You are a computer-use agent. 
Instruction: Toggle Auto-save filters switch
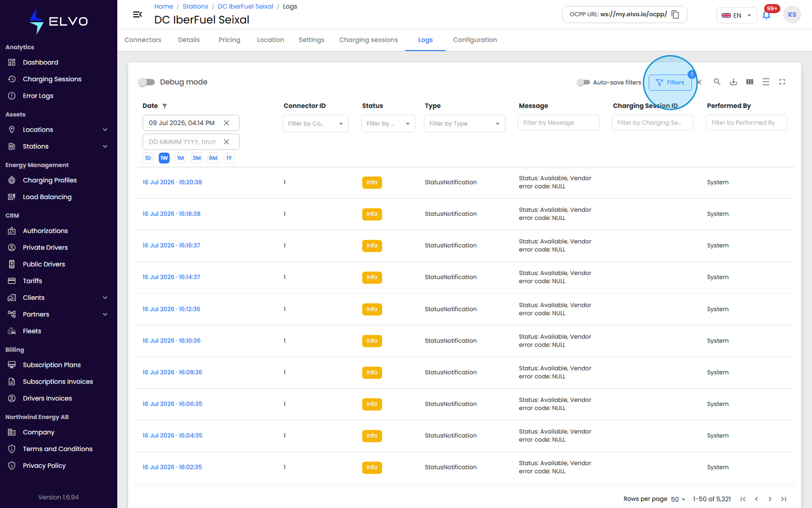584,82
